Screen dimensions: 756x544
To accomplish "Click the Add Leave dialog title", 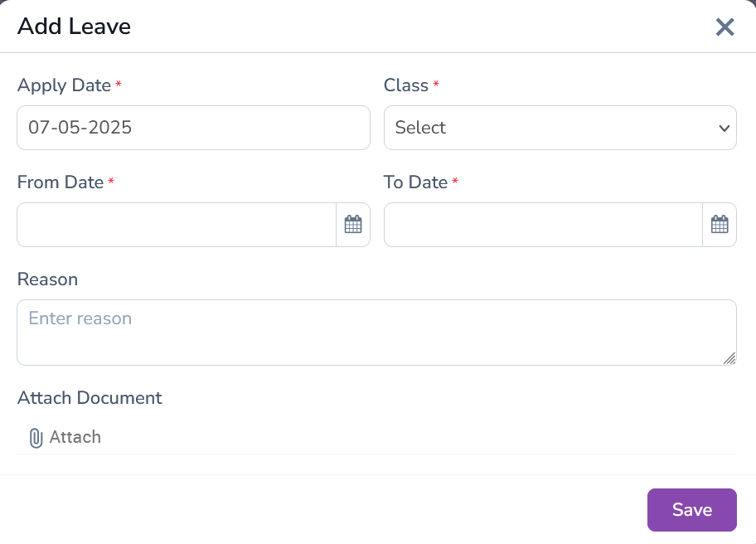I will (74, 27).
